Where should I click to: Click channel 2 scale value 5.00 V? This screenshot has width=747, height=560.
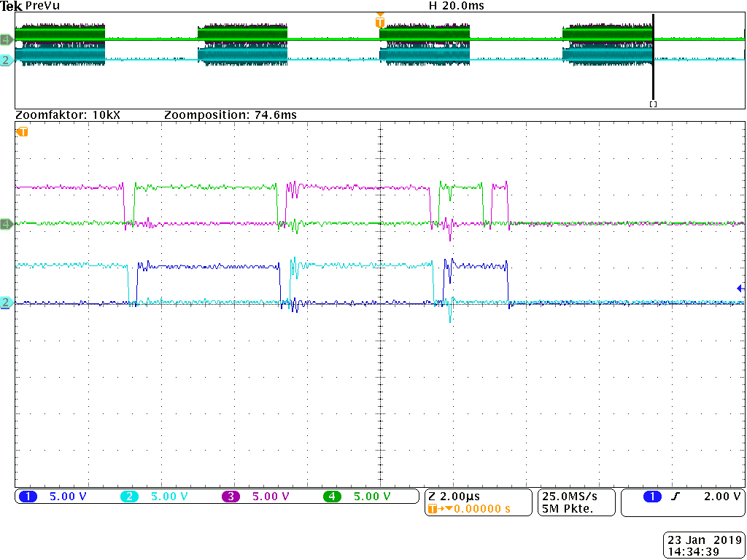(x=169, y=497)
